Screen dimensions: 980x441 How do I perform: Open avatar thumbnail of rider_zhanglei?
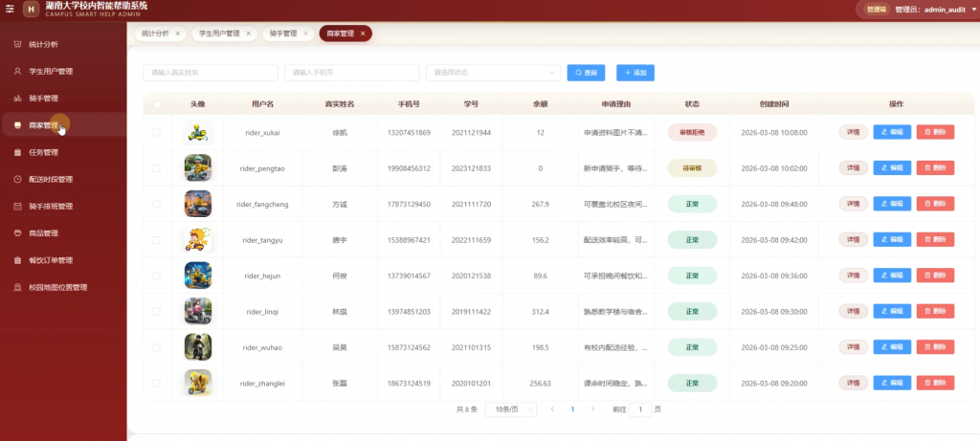pos(197,383)
